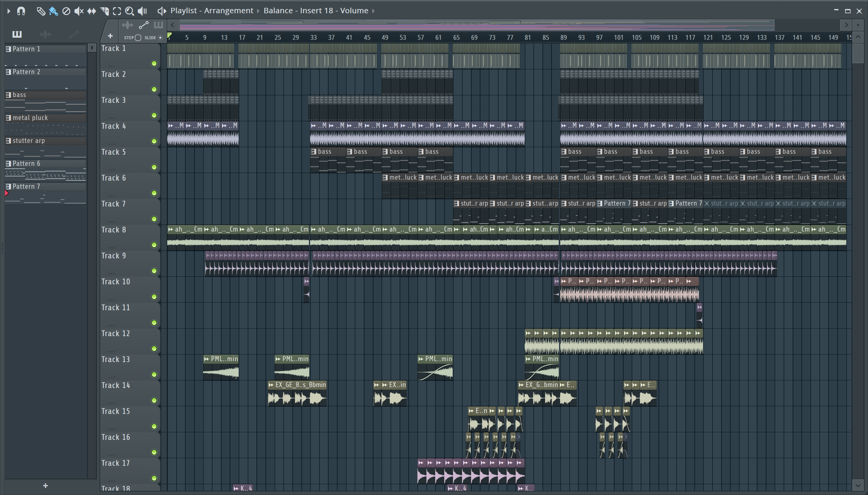
Task: Click the vertical scrollbar thumb
Action: tap(858, 53)
